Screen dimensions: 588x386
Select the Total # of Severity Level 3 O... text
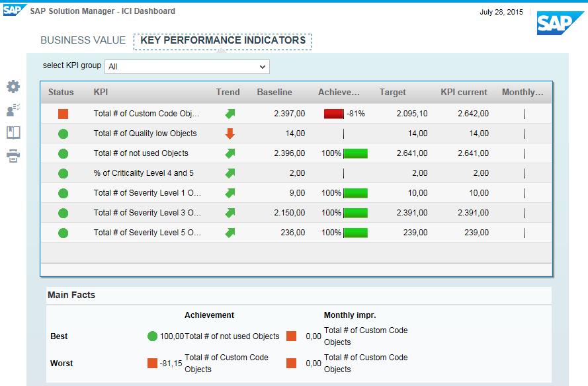[147, 213]
